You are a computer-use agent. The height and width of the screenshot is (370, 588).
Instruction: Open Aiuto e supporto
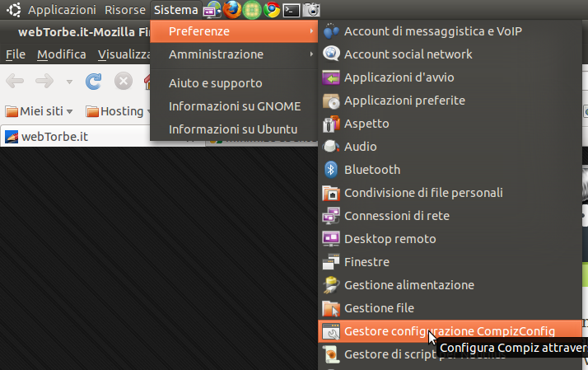[x=215, y=83]
